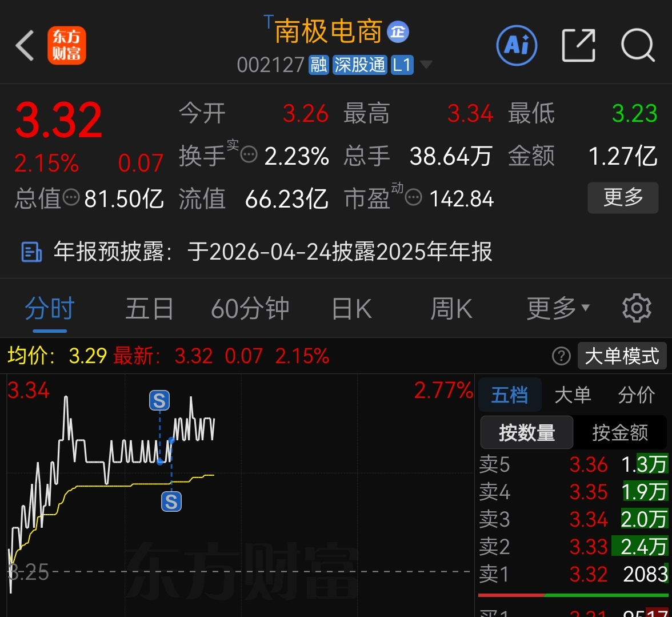The width and height of the screenshot is (672, 617).
Task: Tap the 卖3 row at 3.34
Action: click(574, 519)
